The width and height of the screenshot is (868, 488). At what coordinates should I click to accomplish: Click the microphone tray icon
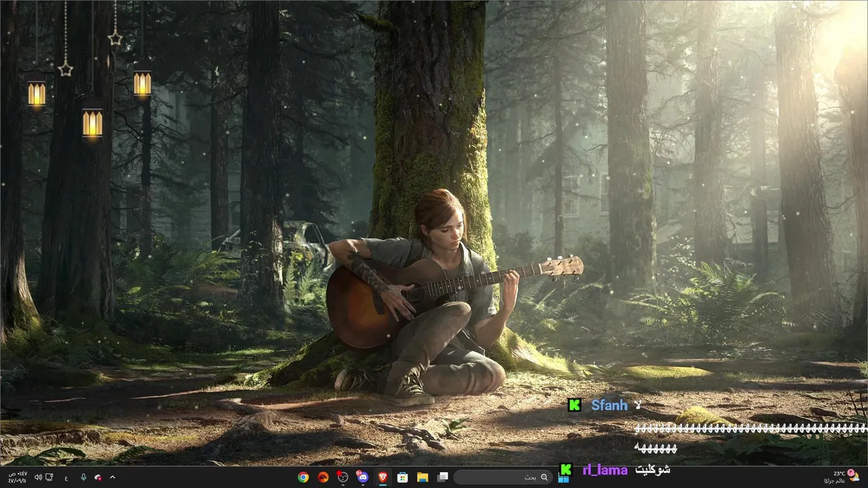point(83,477)
